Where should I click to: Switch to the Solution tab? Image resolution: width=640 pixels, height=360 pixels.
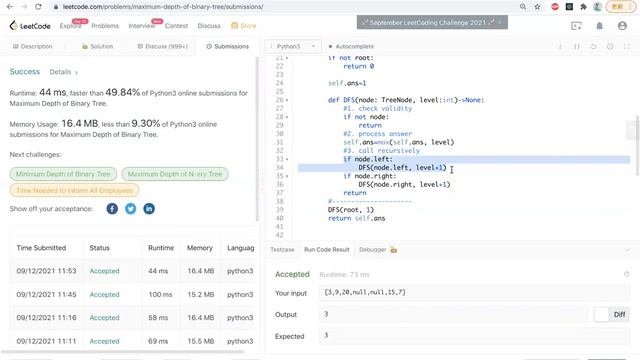click(98, 47)
